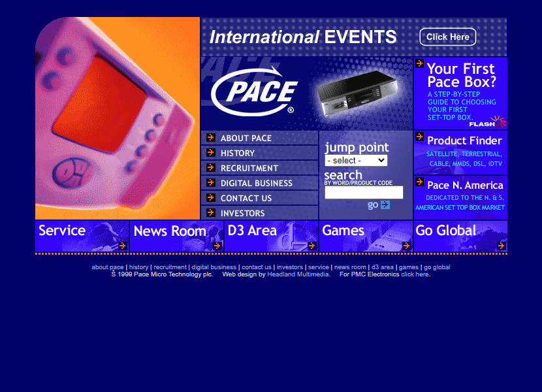542x392 pixels.
Task: Click the footer games link
Action: coord(409,267)
